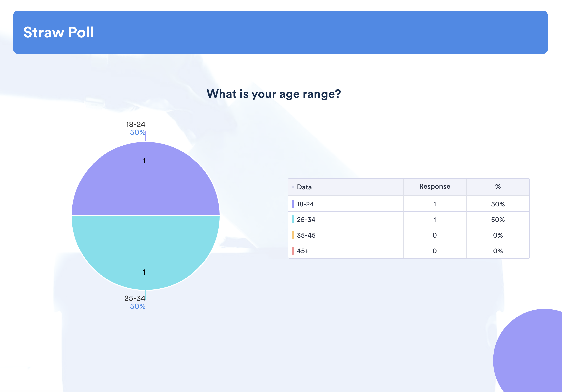Click the red swatch beside 45+ row
The width and height of the screenshot is (562, 392).
(293, 251)
